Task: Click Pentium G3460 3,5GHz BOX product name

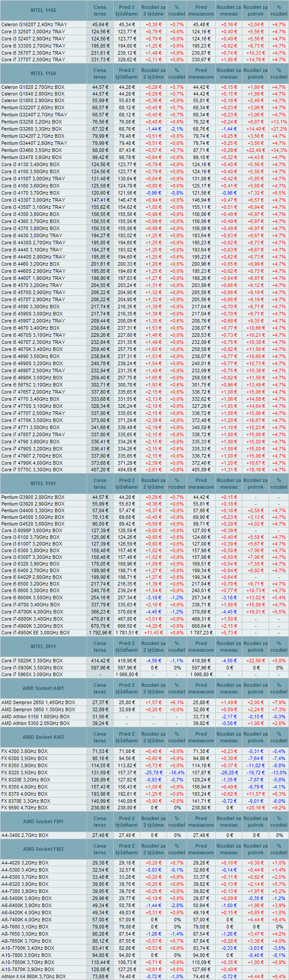Action: 32,150
